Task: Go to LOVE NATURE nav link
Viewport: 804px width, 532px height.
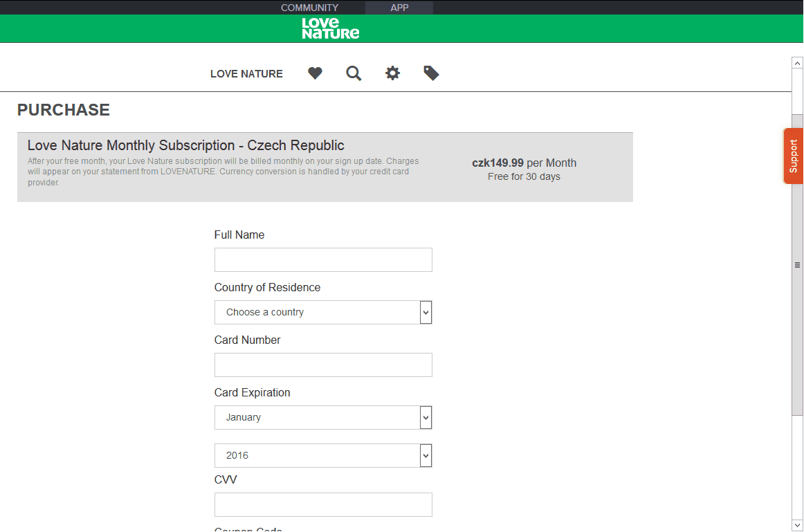Action: (x=246, y=74)
